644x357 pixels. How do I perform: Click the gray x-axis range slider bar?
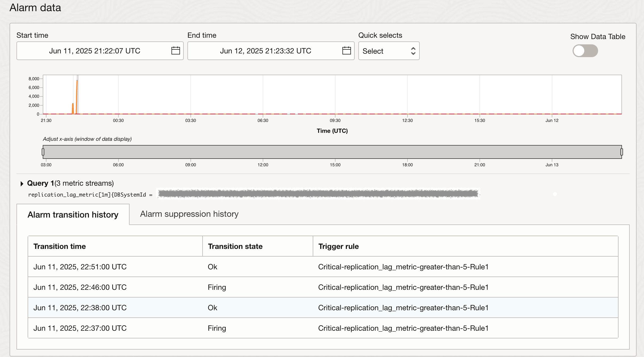pyautogui.click(x=332, y=152)
